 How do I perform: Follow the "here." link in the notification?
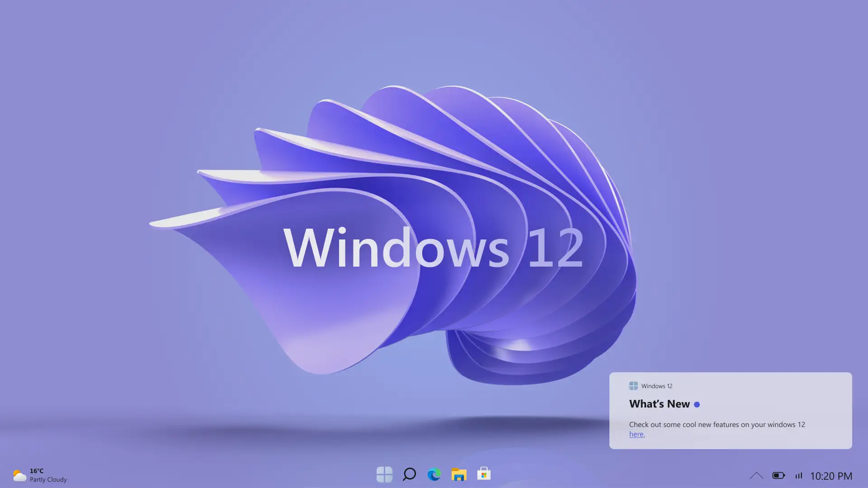(637, 434)
